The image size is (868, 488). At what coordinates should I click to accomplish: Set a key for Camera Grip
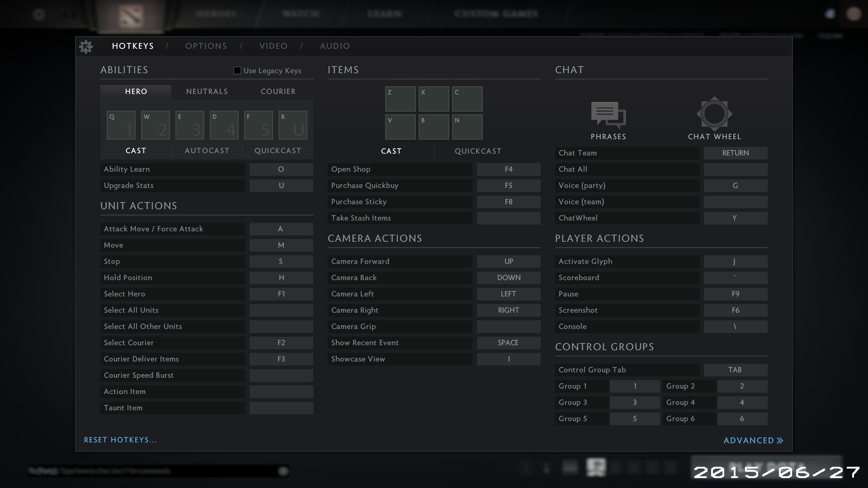pos(509,327)
